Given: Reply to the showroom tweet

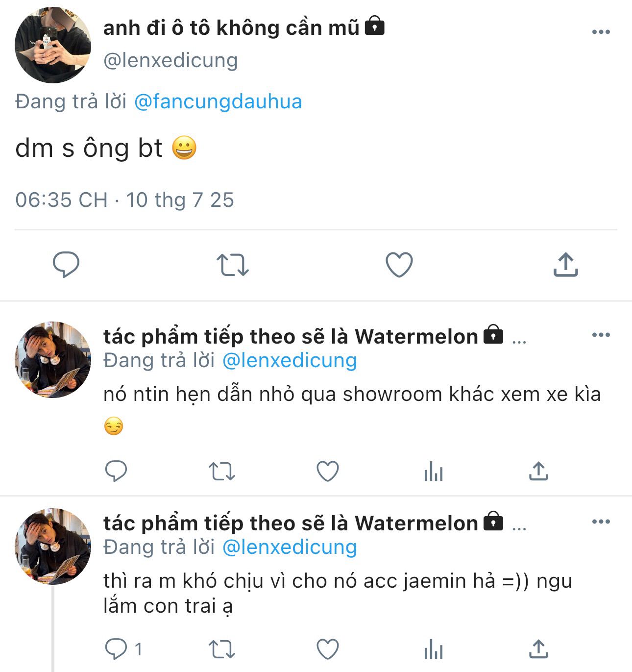Looking at the screenshot, I should coord(116,472).
